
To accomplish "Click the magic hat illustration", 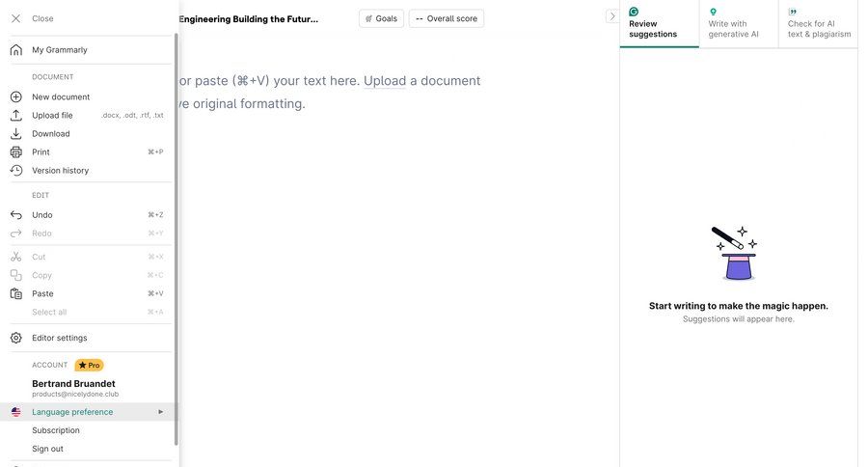I will pos(739,253).
